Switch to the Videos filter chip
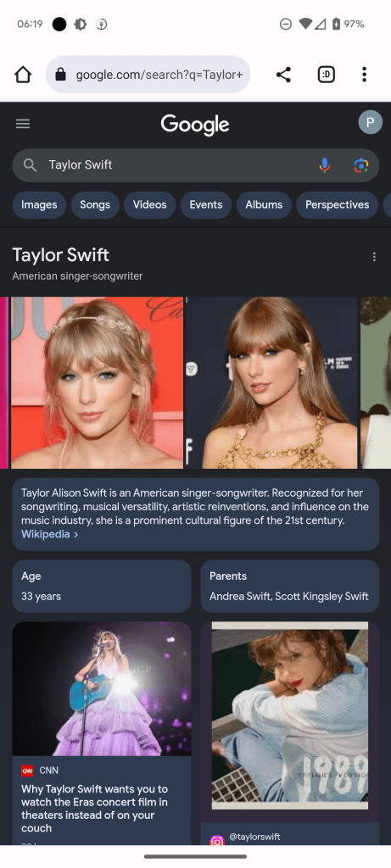 pyautogui.click(x=149, y=205)
